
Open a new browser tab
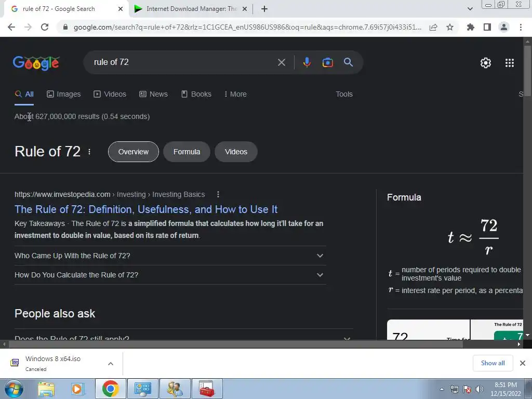(264, 9)
